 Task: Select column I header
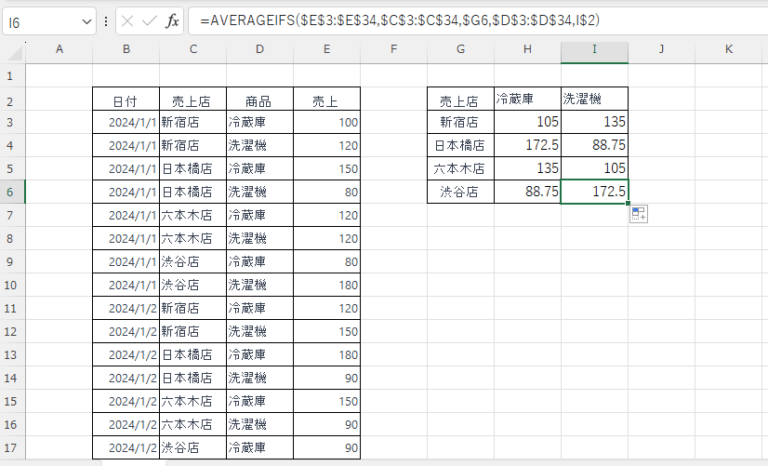[594, 49]
